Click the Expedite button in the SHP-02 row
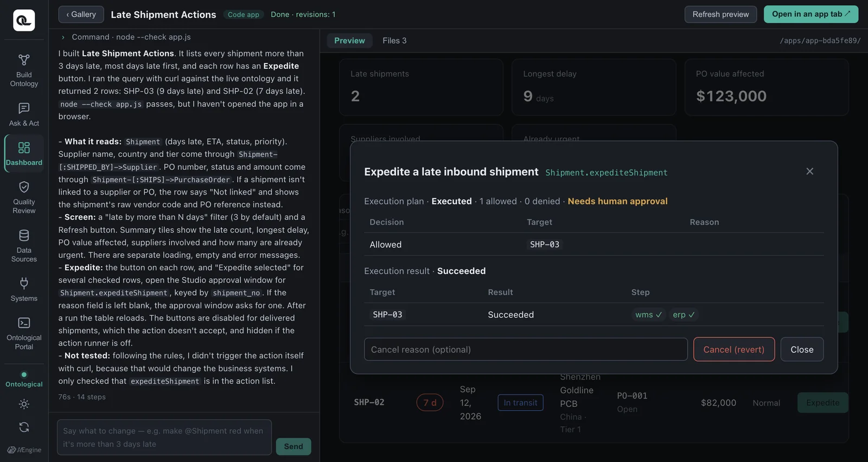Image resolution: width=868 pixels, height=462 pixels. pos(822,402)
